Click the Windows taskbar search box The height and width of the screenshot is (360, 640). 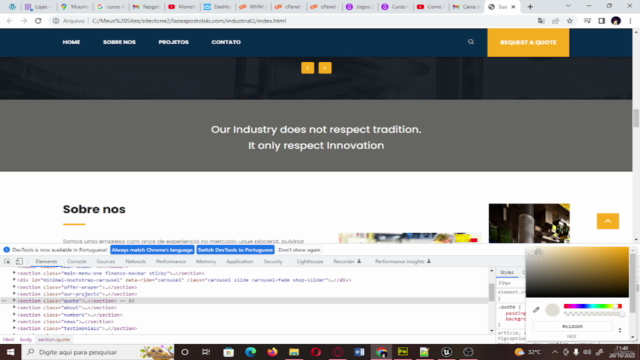pyautogui.click(x=98, y=352)
